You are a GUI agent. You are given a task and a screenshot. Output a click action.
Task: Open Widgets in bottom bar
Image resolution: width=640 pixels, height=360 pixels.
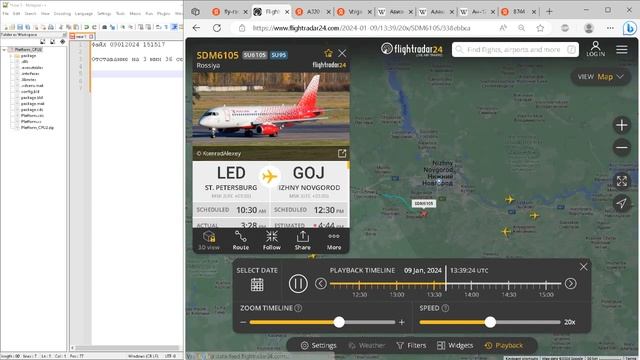[x=455, y=346]
